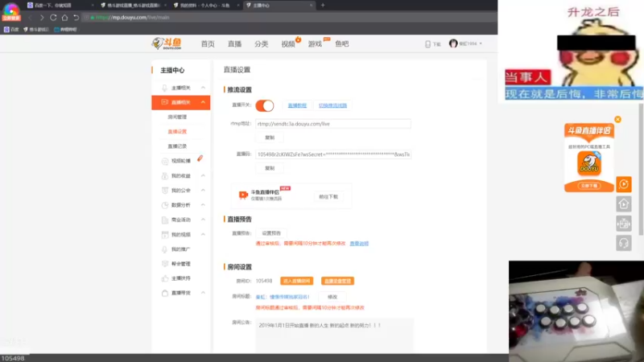Click the headset support floating icon
This screenshot has height=362, width=644.
(623, 243)
